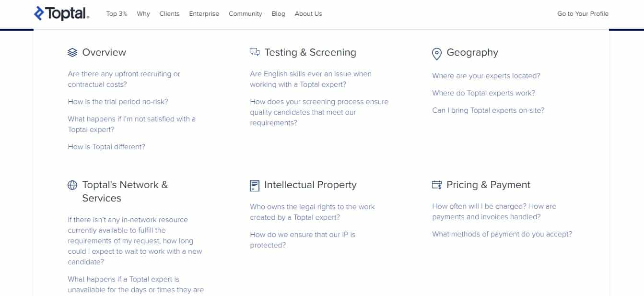The image size is (644, 296).
Task: Click the Intellectual Property document icon
Action: (x=254, y=184)
